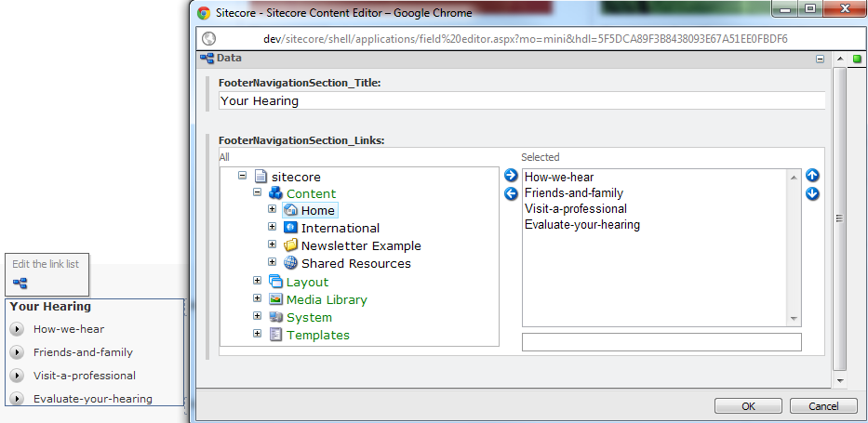Viewport: 868px width, 423px height.
Task: Click the Newsletter Example folder icon
Action: [290, 245]
